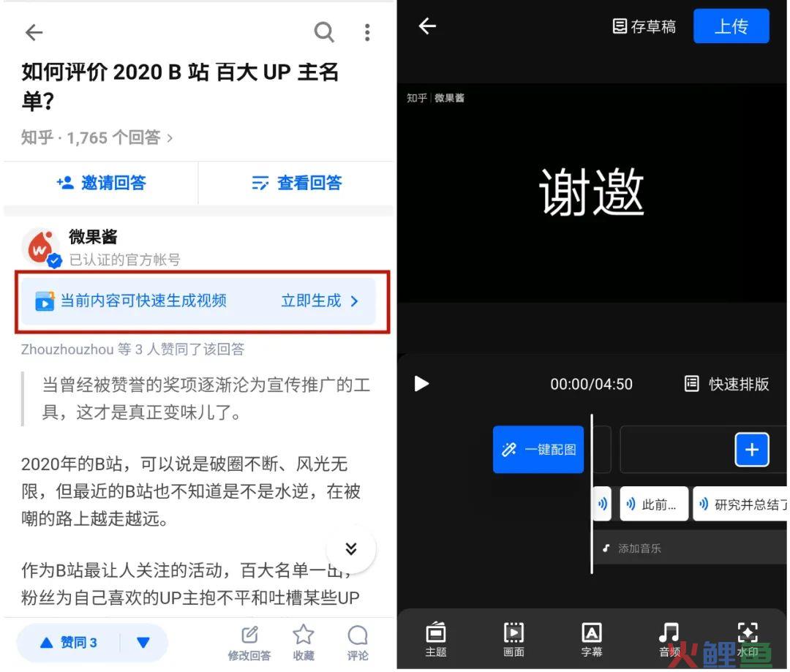Open 微果酱 author name profile
The width and height of the screenshot is (790, 672).
[93, 236]
